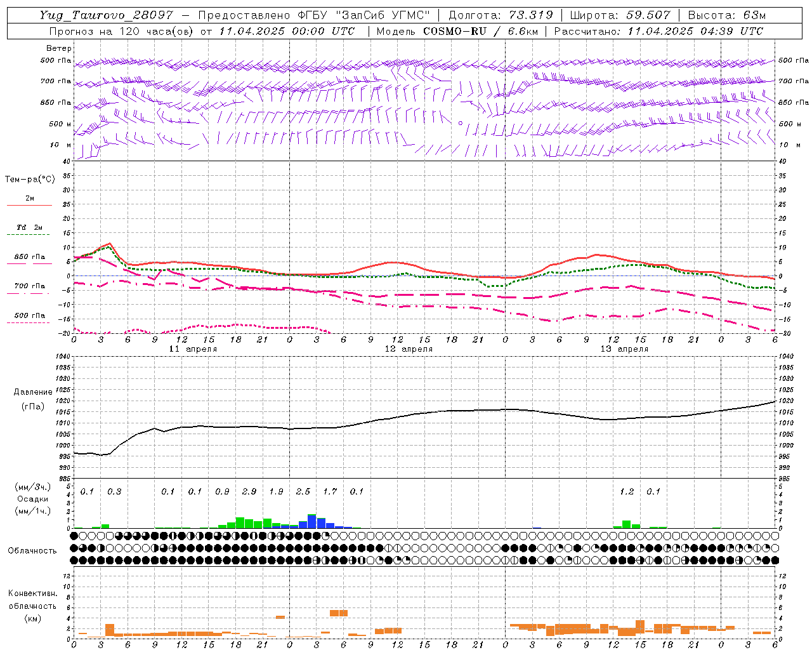This screenshot has height=650, width=812.
Task: Click the 'Ветер' wind panel label
Action: click(59, 48)
